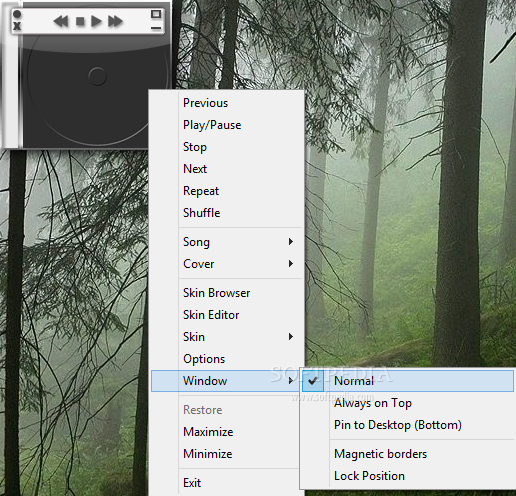The width and height of the screenshot is (516, 496).
Task: Toggle Shuffle in the context menu
Action: [x=227, y=213]
